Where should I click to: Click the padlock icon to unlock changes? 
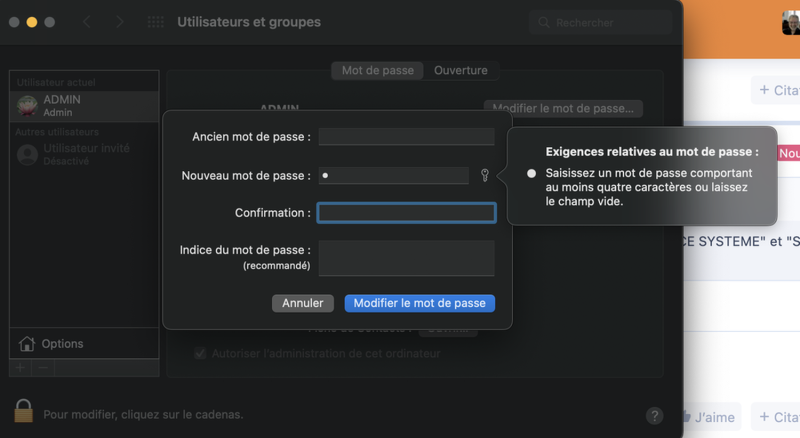[24, 412]
